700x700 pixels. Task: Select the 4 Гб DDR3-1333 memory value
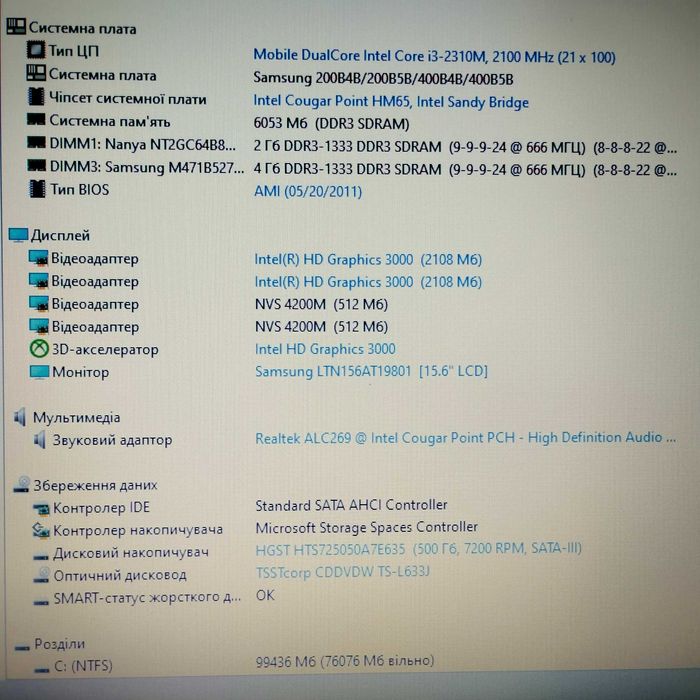465,170
